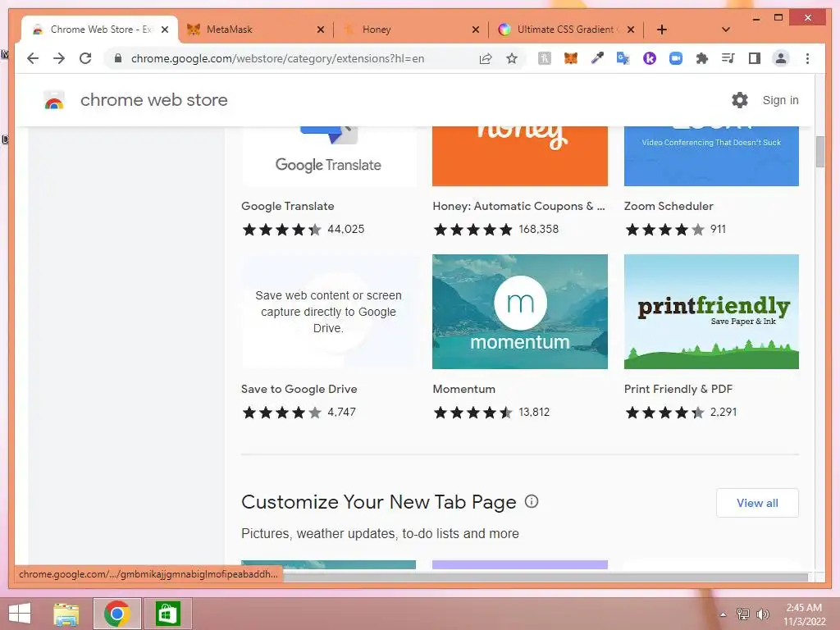840x630 pixels.
Task: Click chrome web store header title
Action: 153,100
